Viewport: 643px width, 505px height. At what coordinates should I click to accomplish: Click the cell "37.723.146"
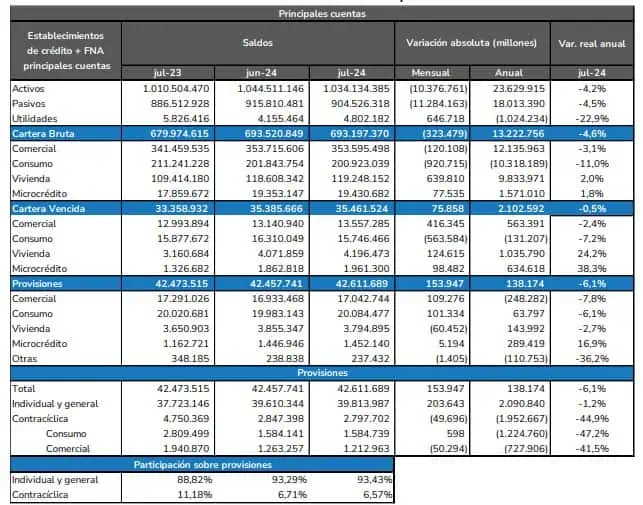183,404
